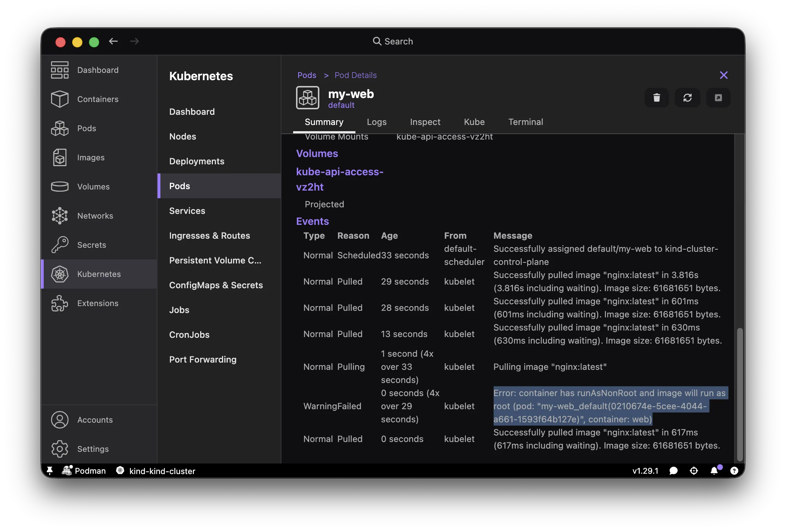This screenshot has width=786, height=532.
Task: Open the Dashboard icon in the main sidebar
Action: (60, 70)
